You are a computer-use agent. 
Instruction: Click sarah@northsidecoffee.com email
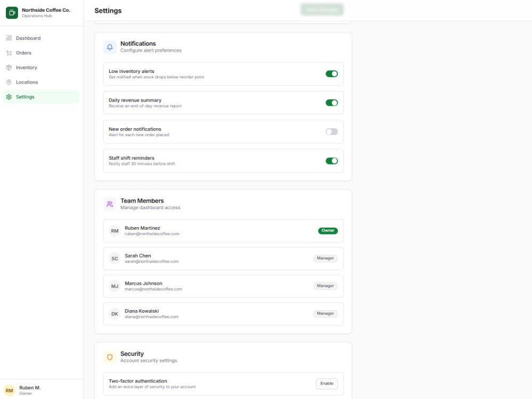point(152,262)
